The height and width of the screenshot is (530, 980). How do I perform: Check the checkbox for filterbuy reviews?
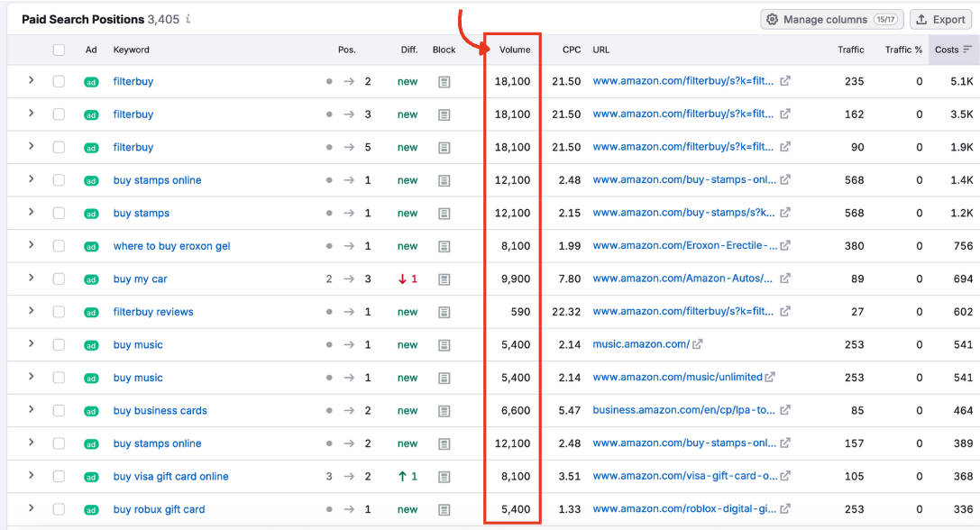(60, 312)
